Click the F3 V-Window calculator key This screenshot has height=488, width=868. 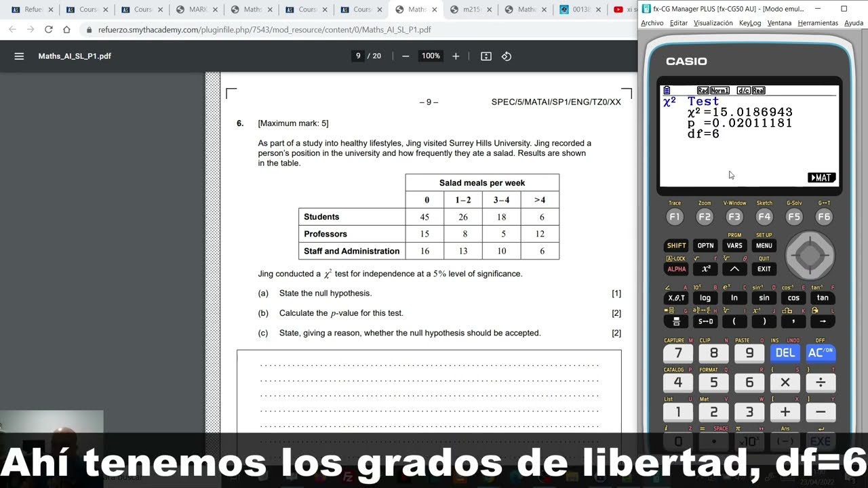(734, 217)
